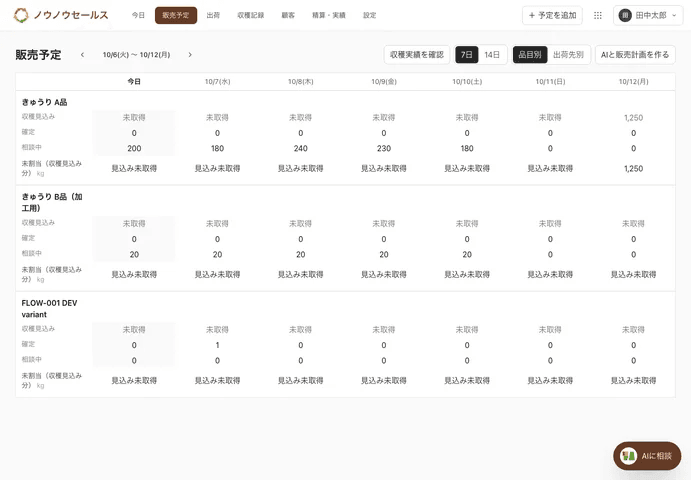Select the きゅうり B品（加工用）row title
Image resolution: width=691 pixels, height=480 pixels.
(52, 202)
